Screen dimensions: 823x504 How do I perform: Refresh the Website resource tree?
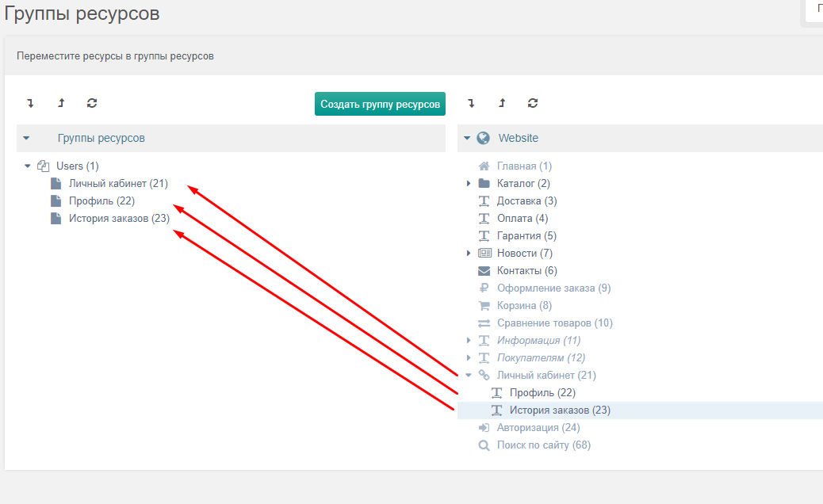coord(533,103)
